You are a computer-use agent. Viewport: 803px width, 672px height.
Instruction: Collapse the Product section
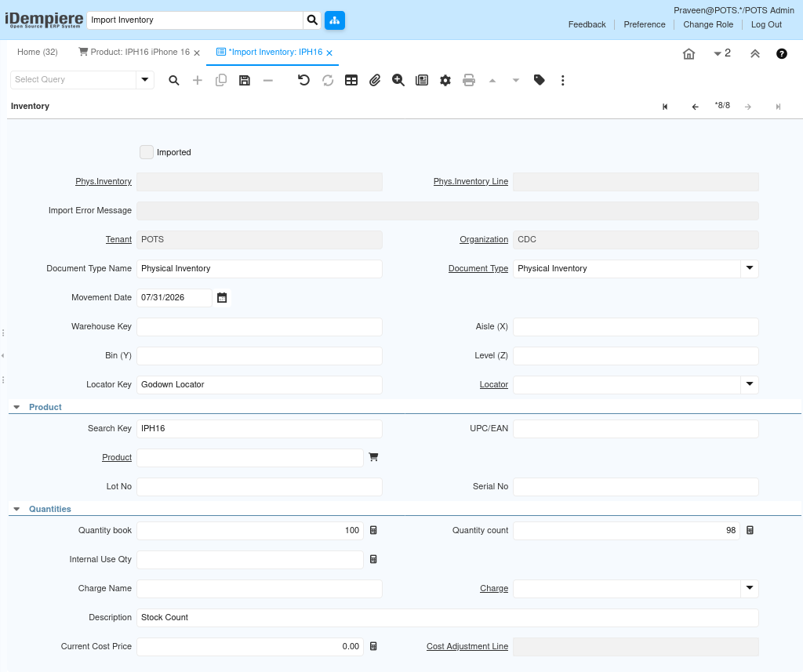17,407
